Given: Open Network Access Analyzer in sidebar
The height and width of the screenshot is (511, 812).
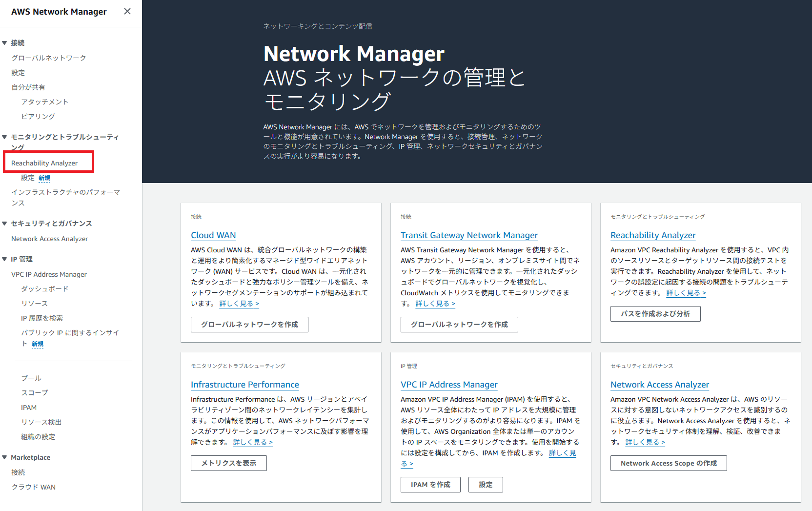Looking at the screenshot, I should [x=50, y=239].
